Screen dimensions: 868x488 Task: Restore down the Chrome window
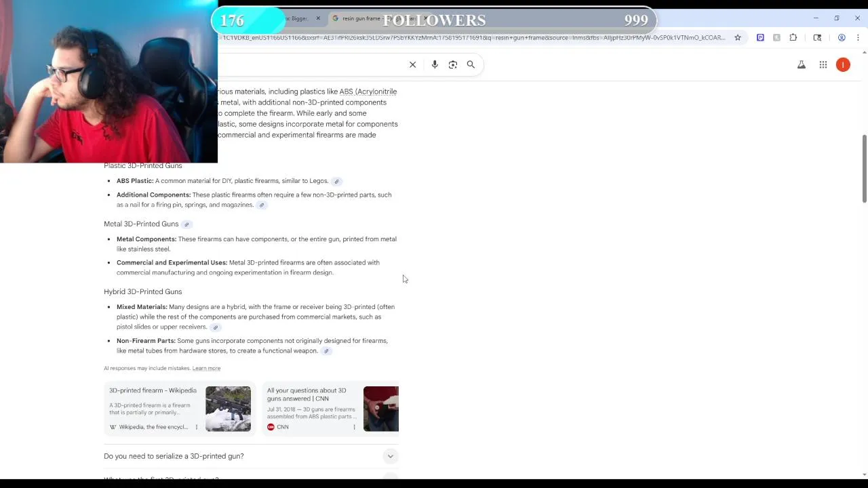[x=837, y=18]
